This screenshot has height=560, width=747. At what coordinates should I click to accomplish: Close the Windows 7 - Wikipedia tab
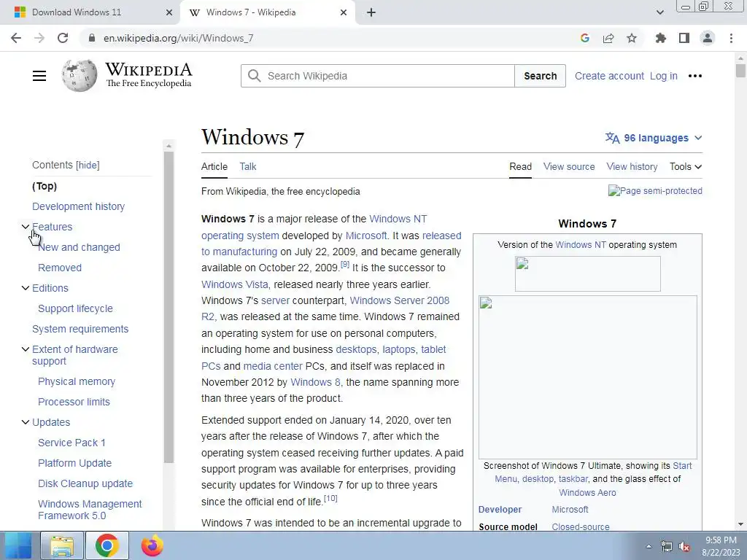coord(344,12)
